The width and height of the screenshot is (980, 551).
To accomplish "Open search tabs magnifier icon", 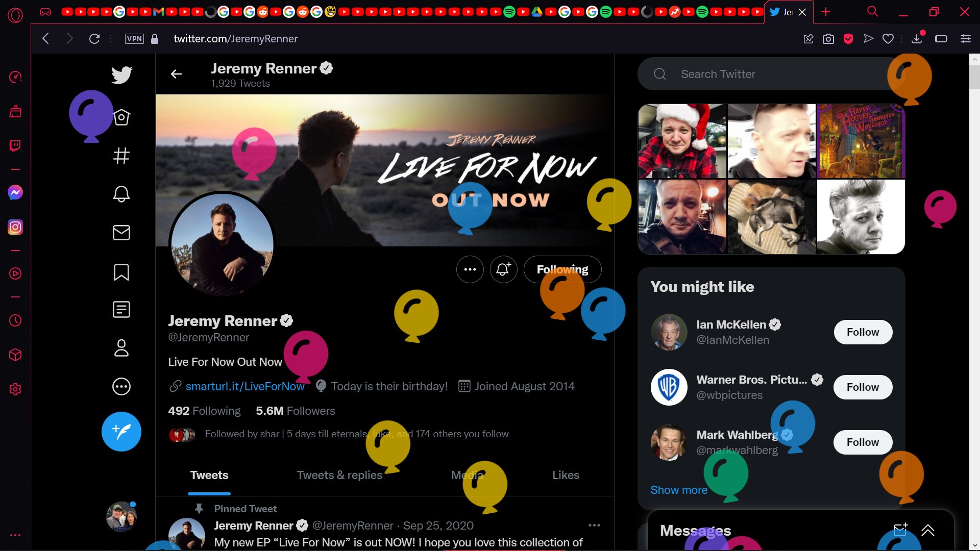I will (873, 11).
